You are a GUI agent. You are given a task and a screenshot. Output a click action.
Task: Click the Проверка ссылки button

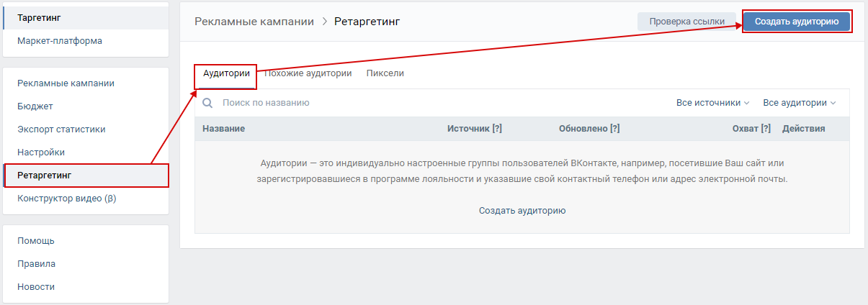[x=686, y=22]
